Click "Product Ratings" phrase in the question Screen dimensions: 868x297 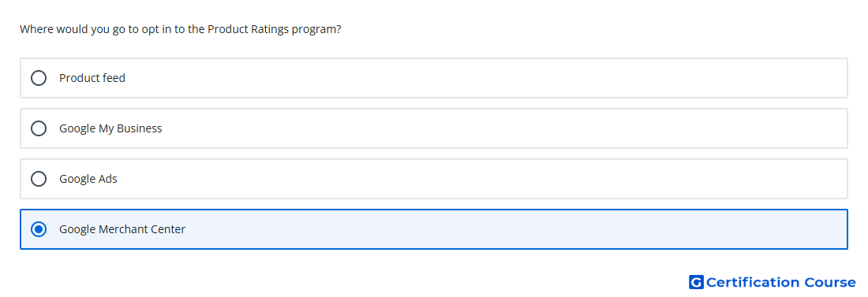[248, 29]
